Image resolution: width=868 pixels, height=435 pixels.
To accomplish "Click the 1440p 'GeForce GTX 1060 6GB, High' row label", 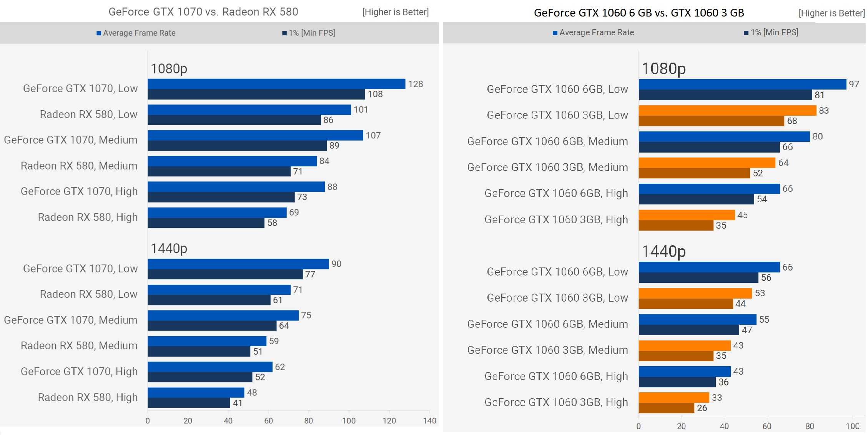I will coord(556,376).
